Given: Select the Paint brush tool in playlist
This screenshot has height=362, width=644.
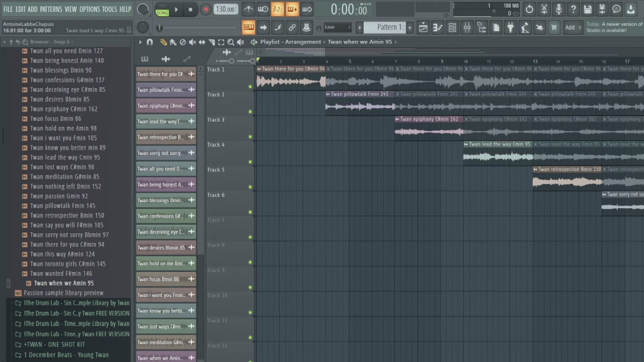Looking at the screenshot, I should click(x=173, y=42).
